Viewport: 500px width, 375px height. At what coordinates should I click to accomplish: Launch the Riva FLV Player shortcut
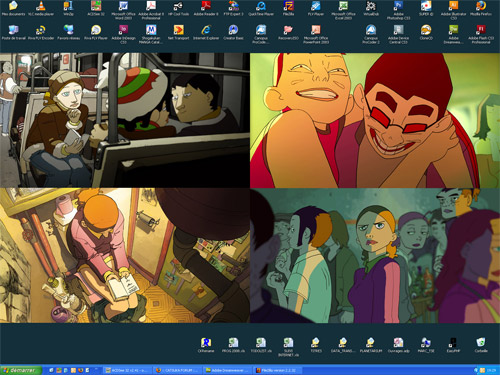(x=96, y=32)
